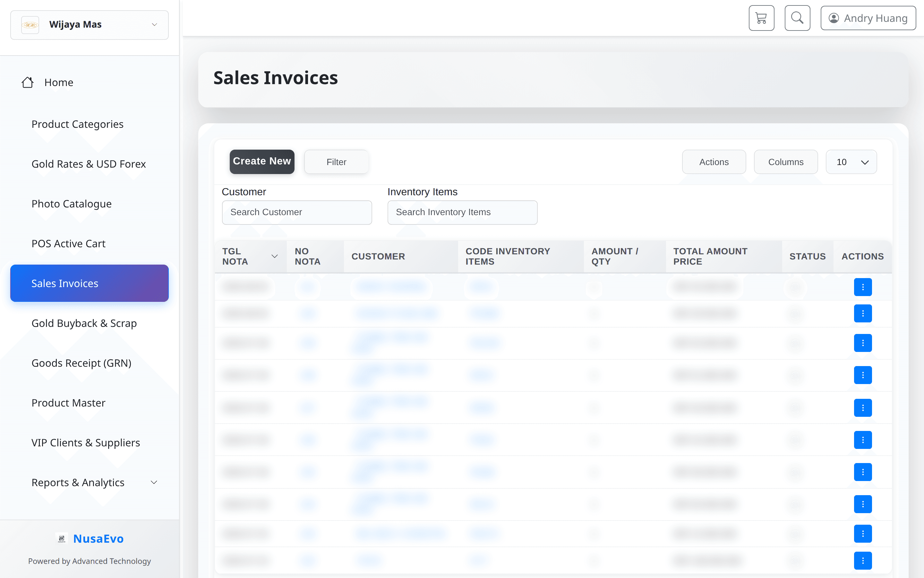The height and width of the screenshot is (578, 924).
Task: Select Sales Invoices in sidebar
Action: coord(89,283)
